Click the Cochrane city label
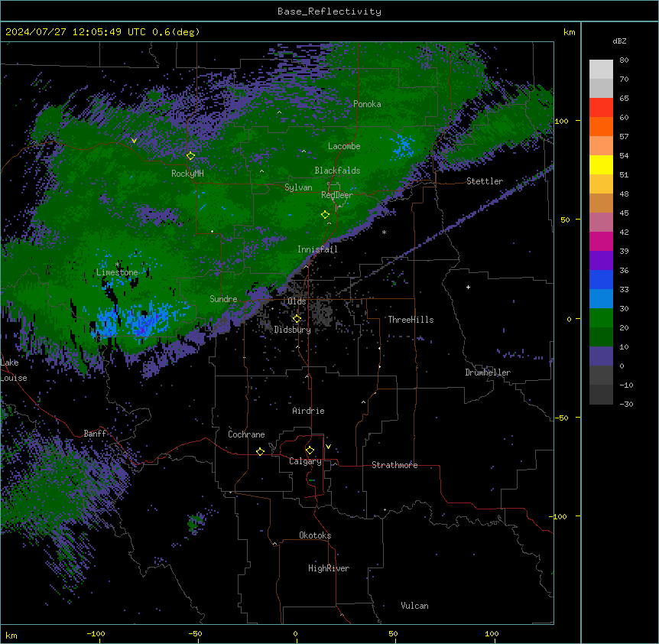Viewport: 659px width, 644px height. click(246, 434)
